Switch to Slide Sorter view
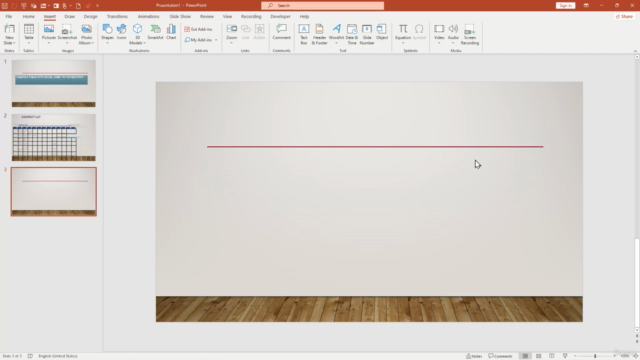This screenshot has width=640, height=360. coord(539,356)
